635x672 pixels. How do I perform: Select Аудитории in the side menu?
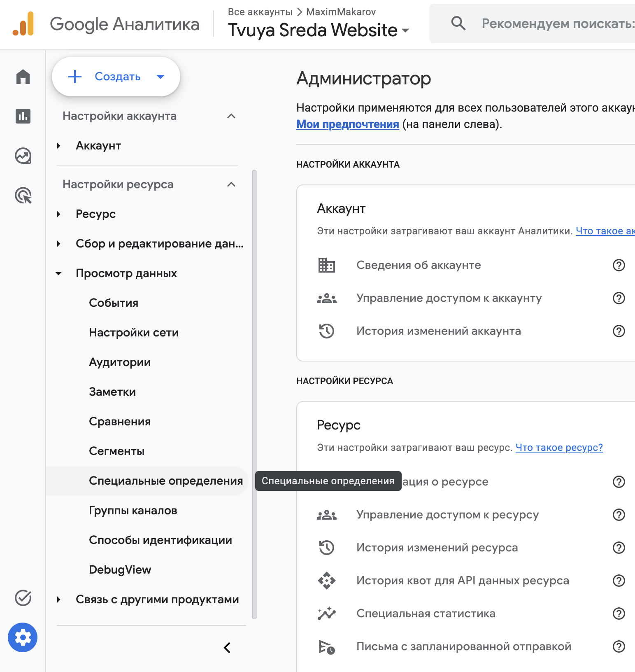[x=120, y=362]
